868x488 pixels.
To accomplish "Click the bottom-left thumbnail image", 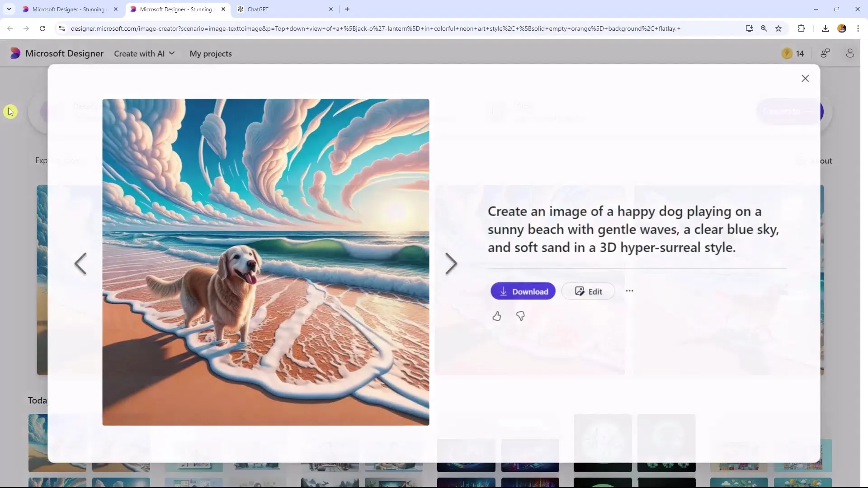I will pos(57,483).
